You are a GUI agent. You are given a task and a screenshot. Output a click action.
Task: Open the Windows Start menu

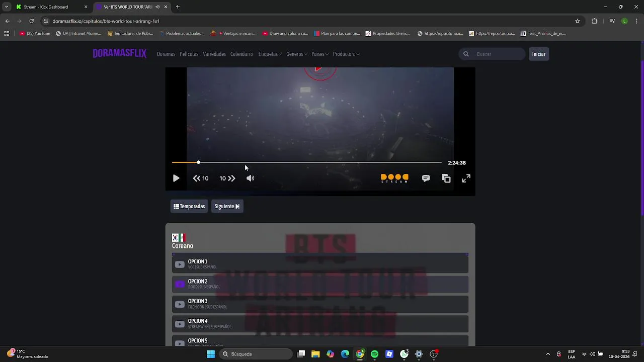click(211, 354)
